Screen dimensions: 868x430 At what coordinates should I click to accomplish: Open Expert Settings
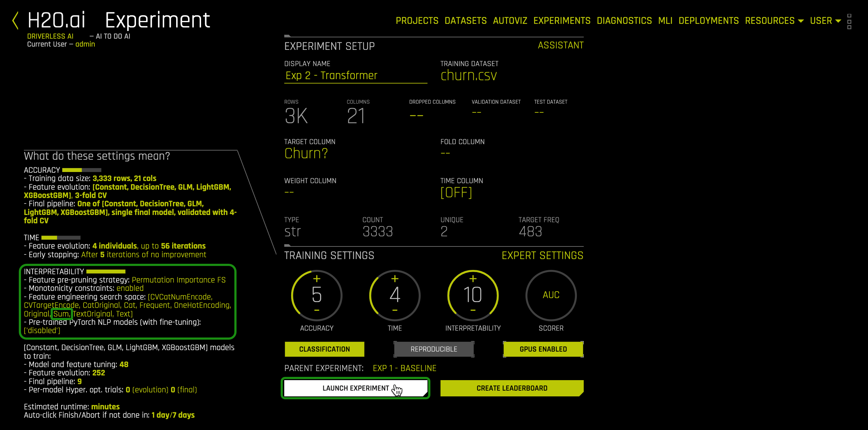pos(542,255)
